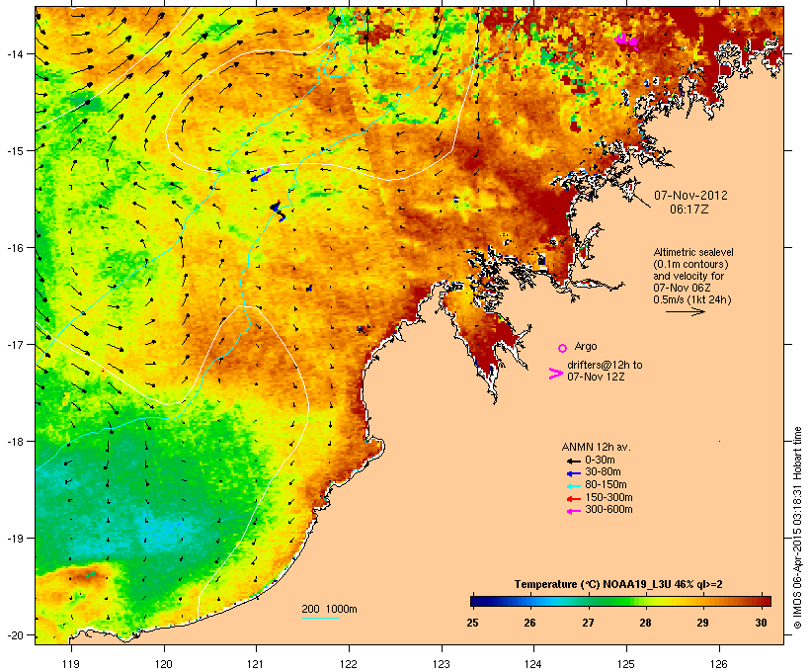The width and height of the screenshot is (810, 672).
Task: Click the 'Argo' legend label
Action: 586,346
